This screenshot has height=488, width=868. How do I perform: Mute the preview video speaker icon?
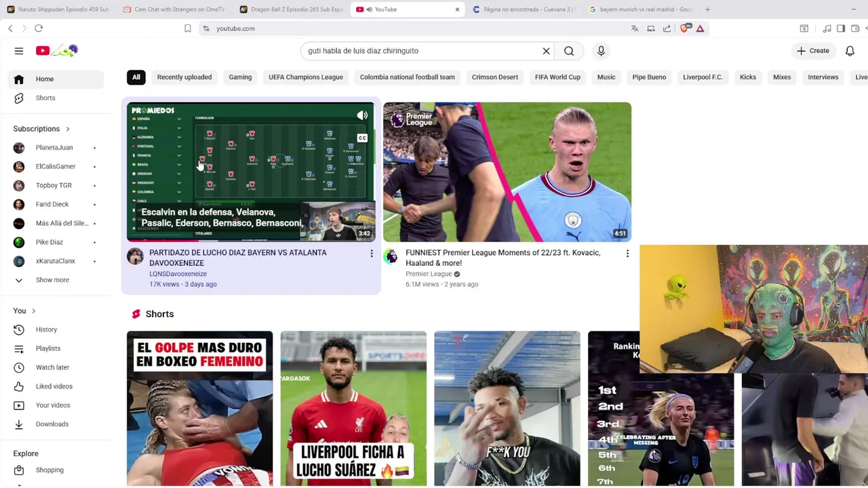pos(362,116)
